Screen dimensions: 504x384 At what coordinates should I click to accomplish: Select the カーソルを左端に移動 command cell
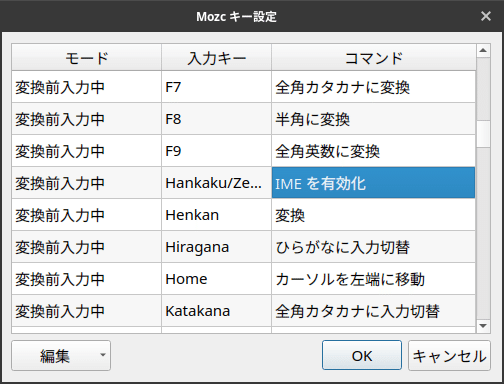374,279
